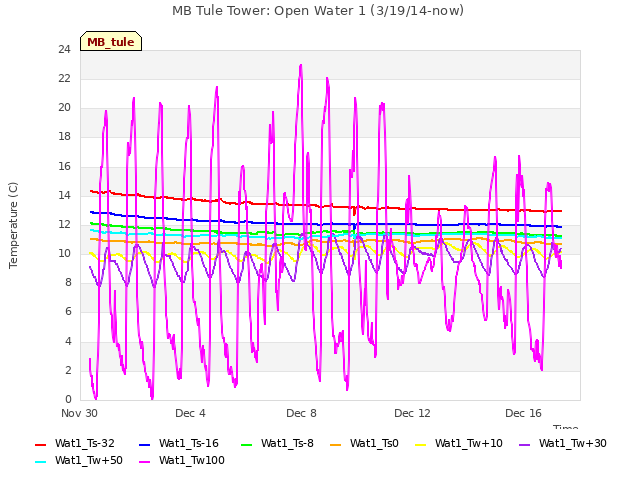Click the magenta peak near 23 degrees
This screenshot has width=640, height=480.
(301, 65)
